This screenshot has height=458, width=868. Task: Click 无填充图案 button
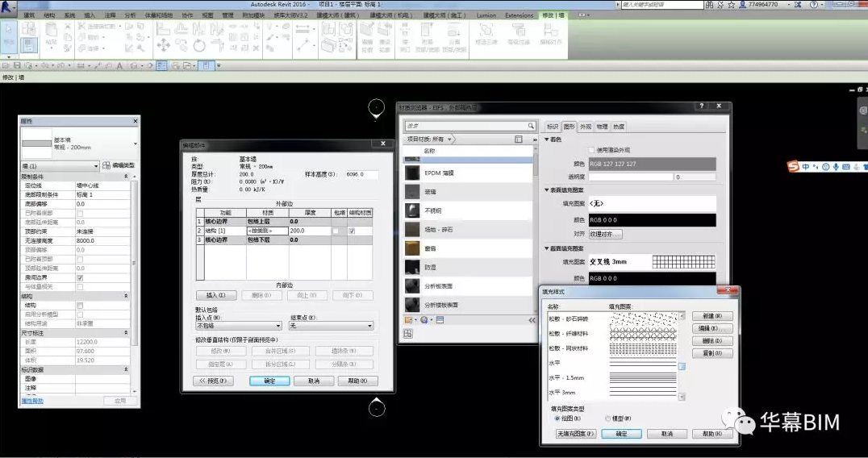576,434
